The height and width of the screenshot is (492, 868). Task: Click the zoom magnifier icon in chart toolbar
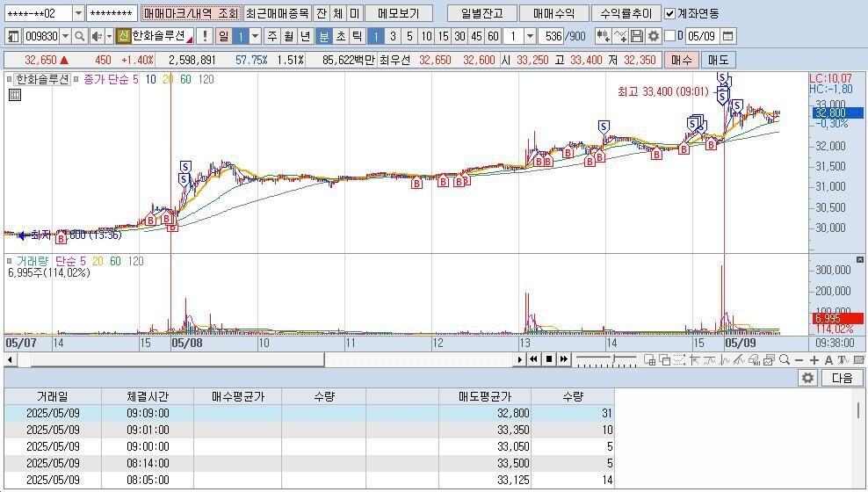(785, 359)
